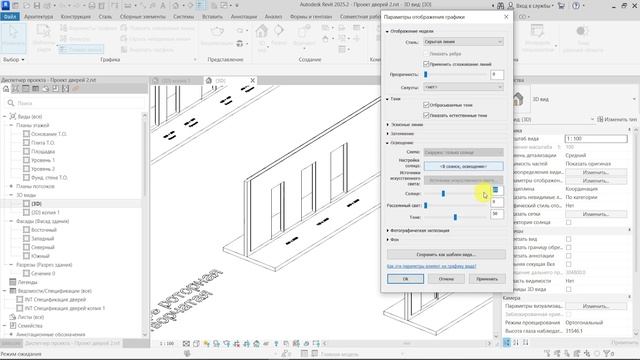
Task: Toggle the 'Показать границу обрезки' checkbox in Properties
Action: [569, 247]
